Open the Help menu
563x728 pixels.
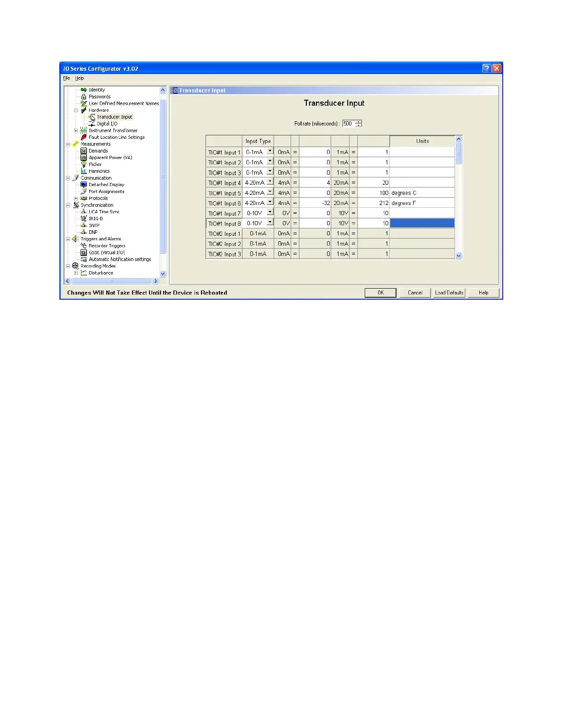coord(80,78)
